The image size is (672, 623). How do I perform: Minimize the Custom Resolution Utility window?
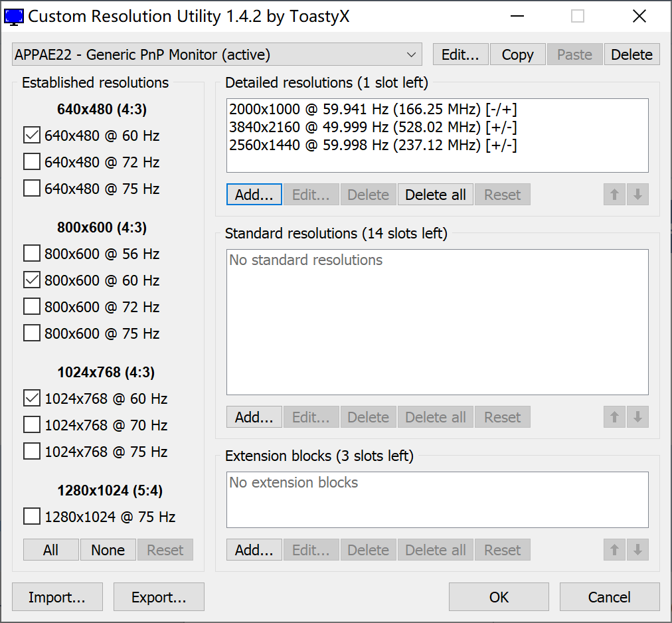tap(517, 17)
